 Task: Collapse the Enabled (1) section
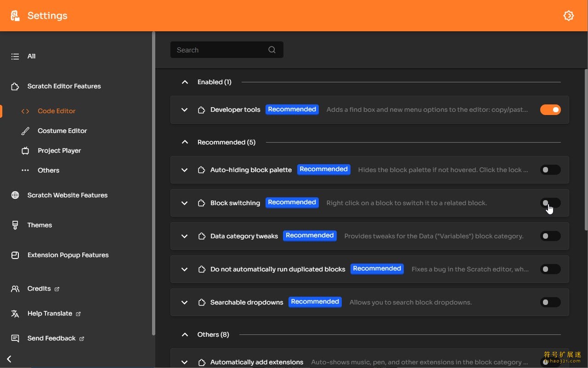point(185,82)
